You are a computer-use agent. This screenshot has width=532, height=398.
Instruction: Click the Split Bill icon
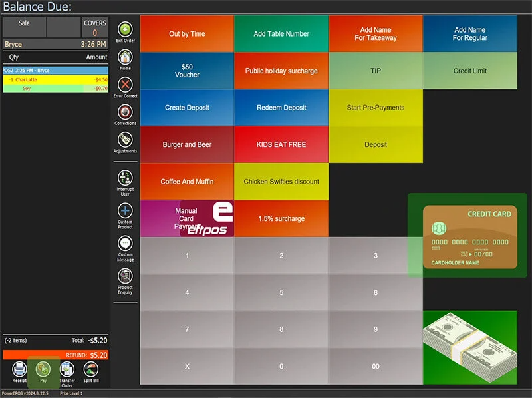91,369
